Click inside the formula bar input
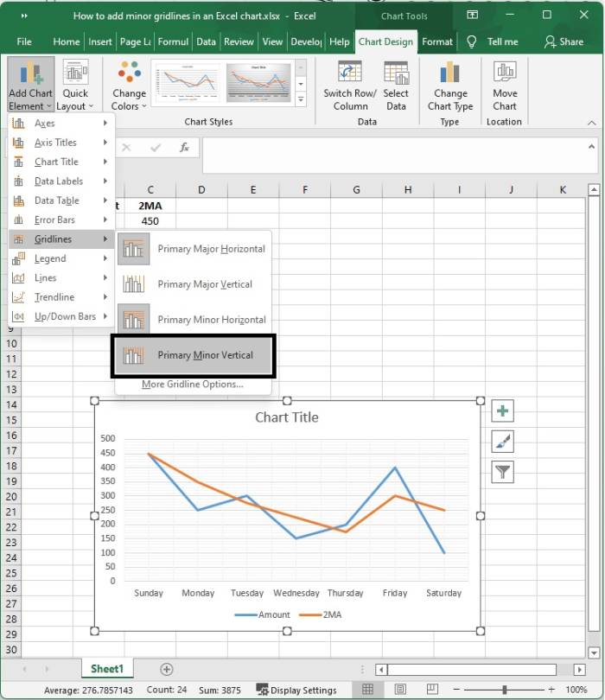Screen dimensions: 605x700 393,155
